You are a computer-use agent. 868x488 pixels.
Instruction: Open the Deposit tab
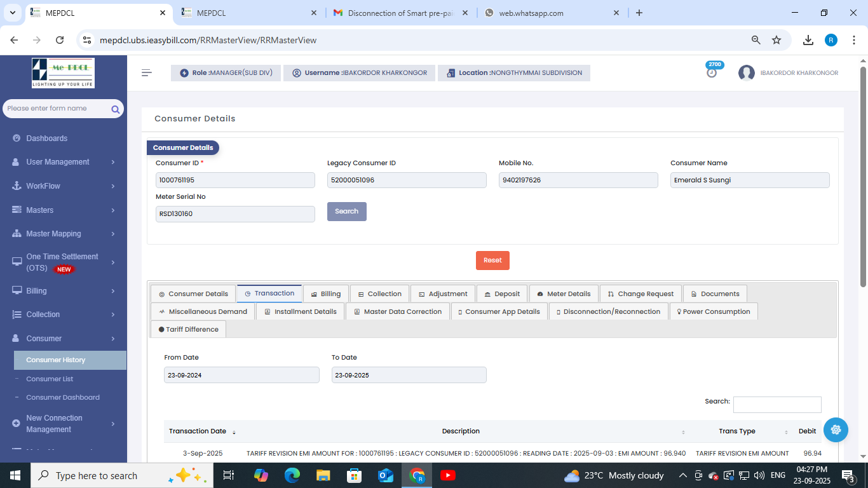502,294
